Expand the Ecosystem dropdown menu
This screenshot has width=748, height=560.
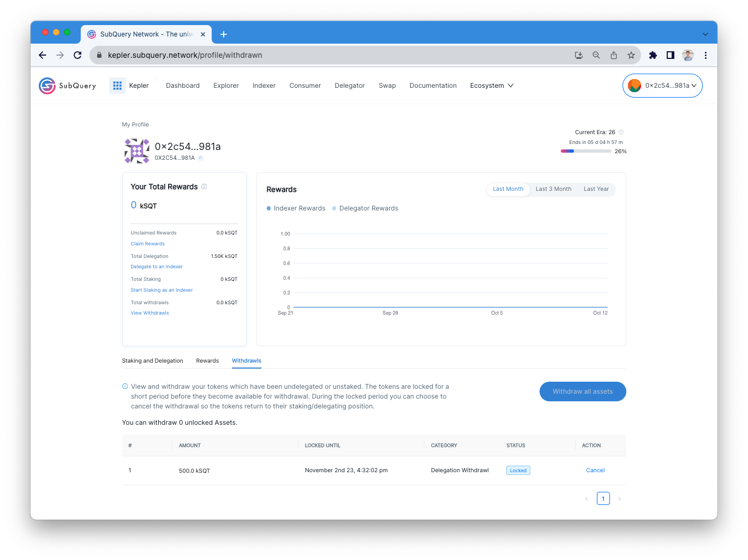[492, 86]
